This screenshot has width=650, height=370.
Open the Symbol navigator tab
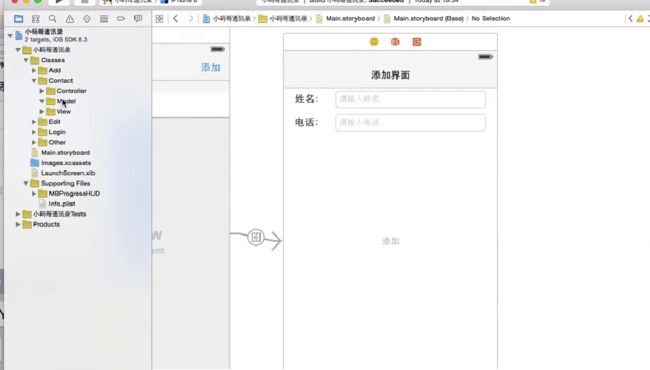[36, 19]
